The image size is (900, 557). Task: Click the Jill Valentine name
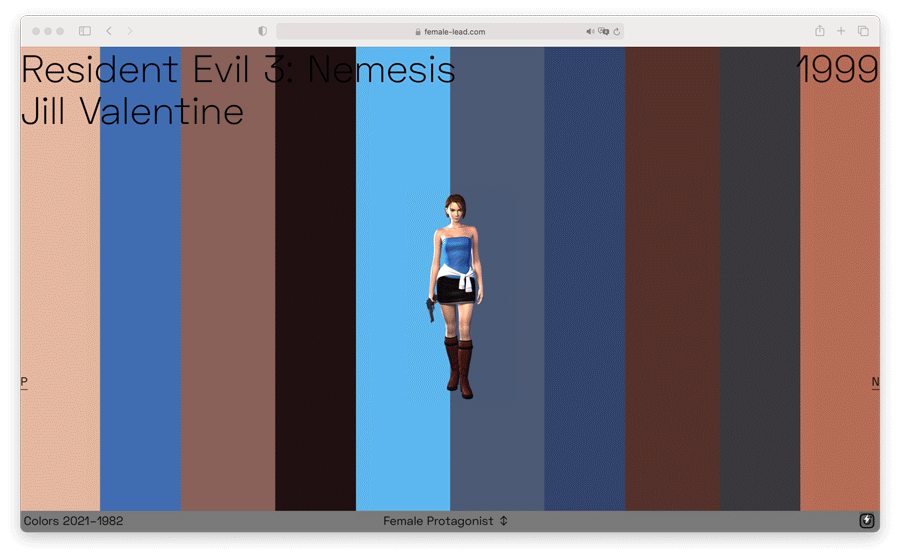coord(133,111)
